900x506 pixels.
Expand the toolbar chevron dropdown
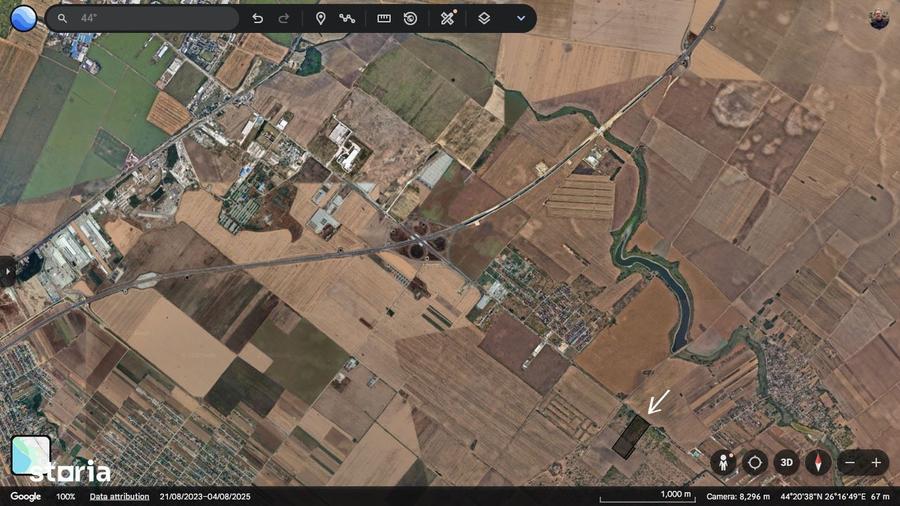tap(520, 18)
